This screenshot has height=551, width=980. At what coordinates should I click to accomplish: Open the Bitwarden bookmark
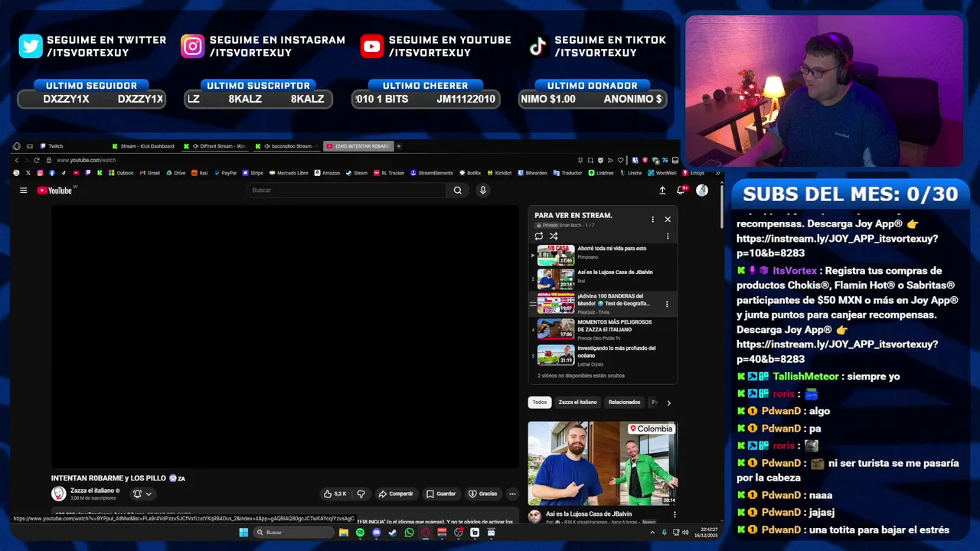tap(532, 173)
